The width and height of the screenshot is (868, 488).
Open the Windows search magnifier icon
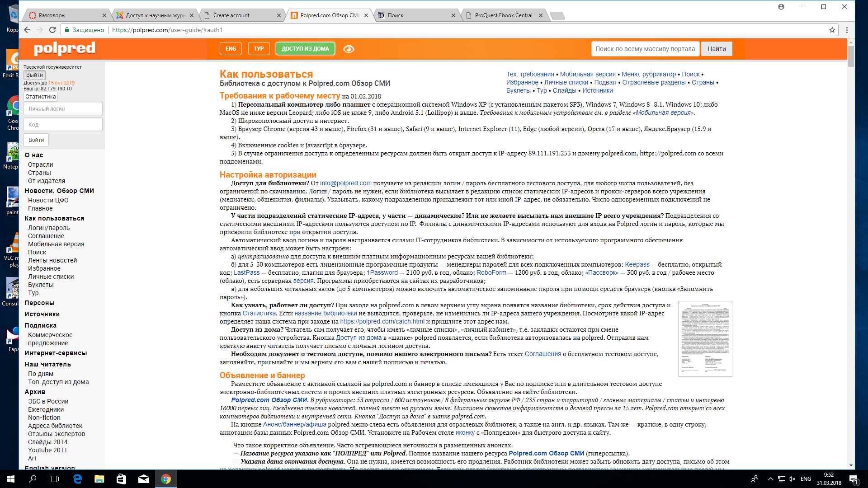(x=33, y=479)
